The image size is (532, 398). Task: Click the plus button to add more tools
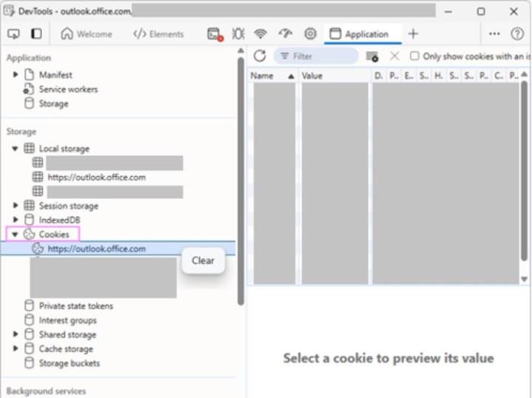413,33
